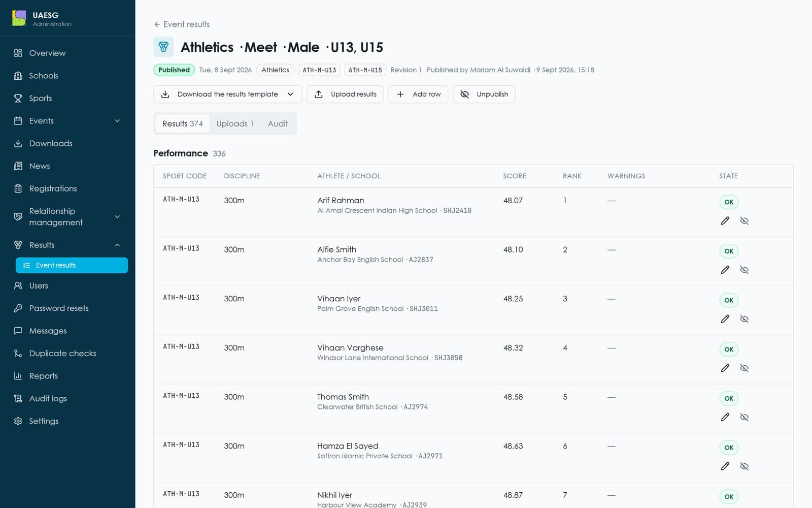Edit Vihaan Iyer's result with pencil icon
Viewport: 812px width, 508px height.
725,319
